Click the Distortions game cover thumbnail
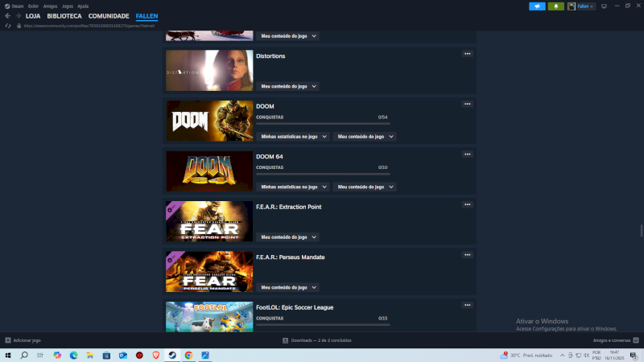The image size is (644, 362). pyautogui.click(x=209, y=71)
